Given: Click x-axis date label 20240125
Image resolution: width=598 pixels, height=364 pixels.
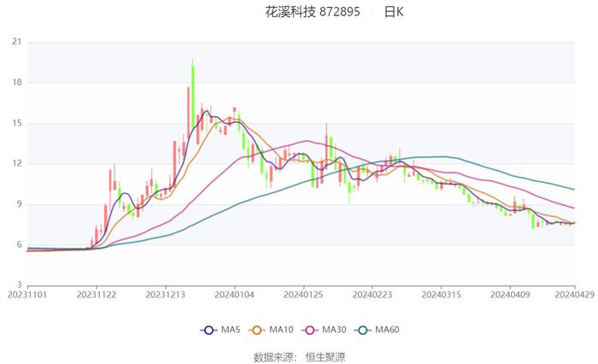Looking at the screenshot, I should (x=303, y=295).
